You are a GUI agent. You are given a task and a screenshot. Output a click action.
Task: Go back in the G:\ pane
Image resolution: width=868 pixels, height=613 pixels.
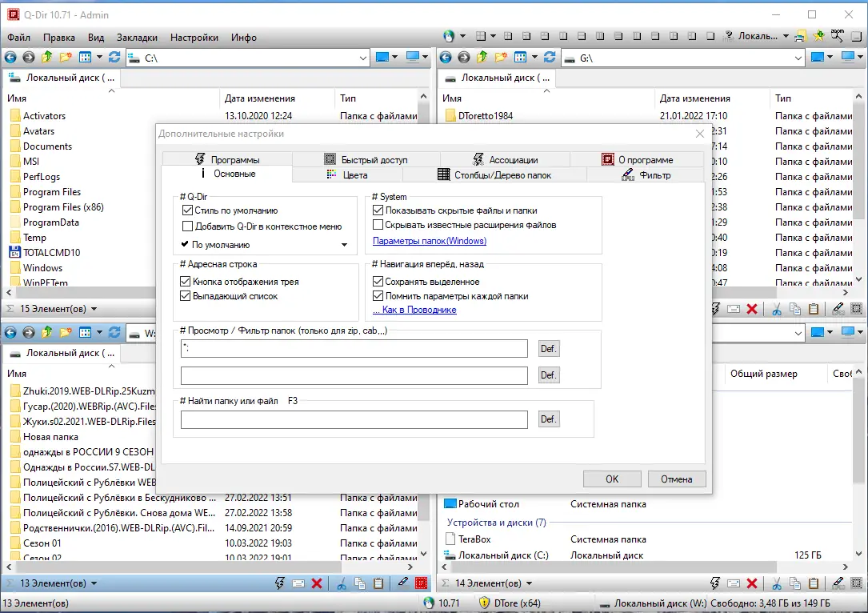[x=446, y=57]
